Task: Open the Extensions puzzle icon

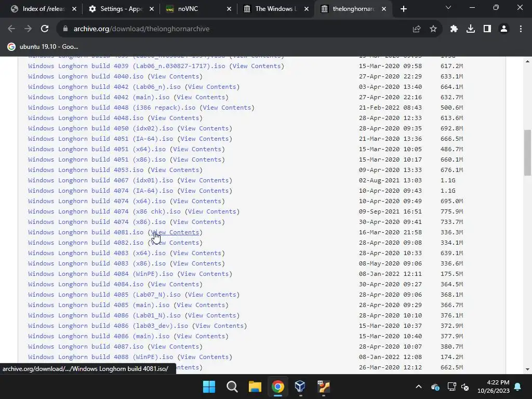Action: tap(454, 29)
